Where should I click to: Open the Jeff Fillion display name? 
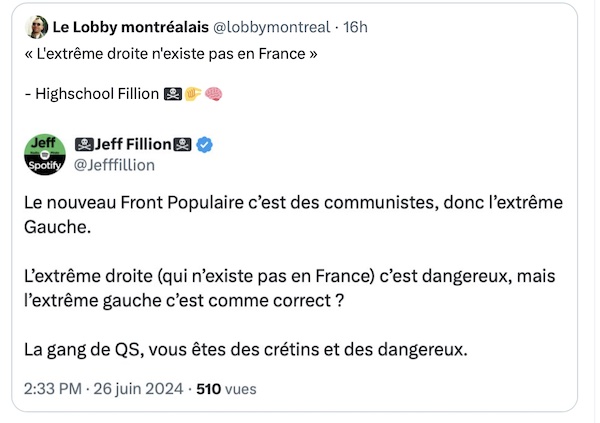(133, 145)
